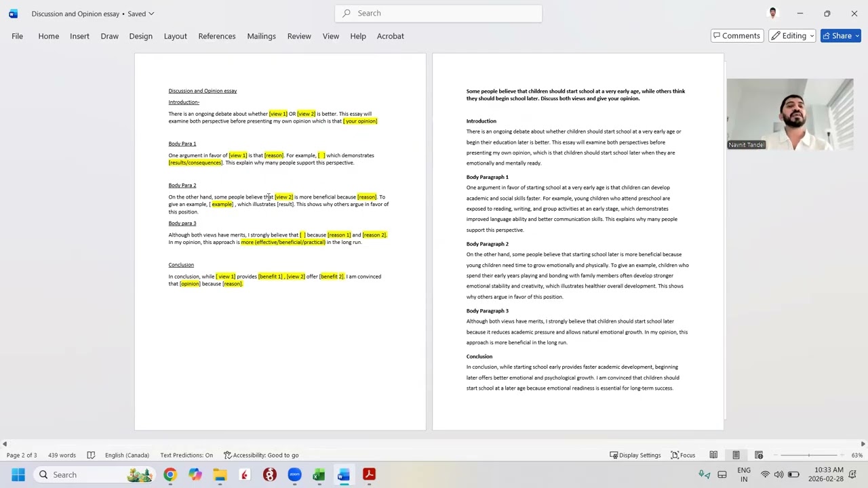Open the Review ribbon tab

299,36
